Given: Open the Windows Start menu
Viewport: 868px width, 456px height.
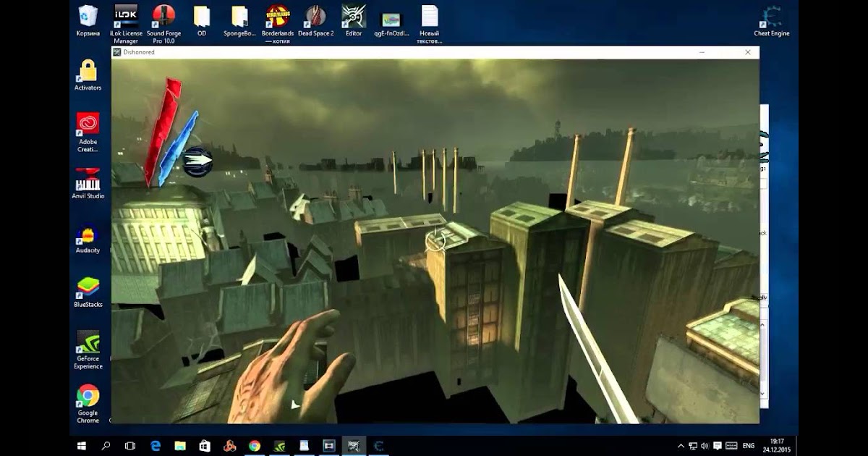Looking at the screenshot, I should tap(82, 446).
